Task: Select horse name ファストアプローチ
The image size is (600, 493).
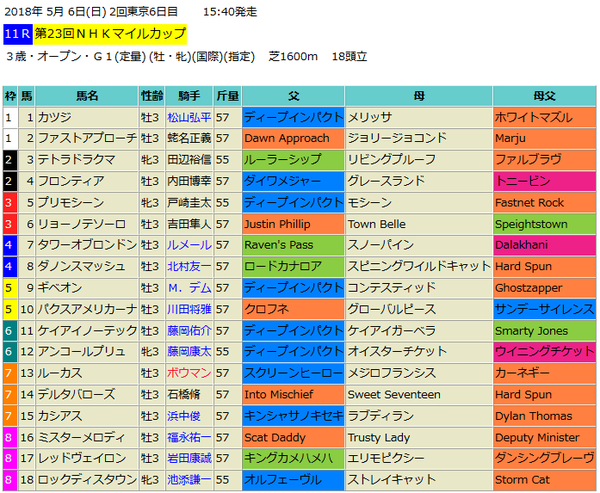Action: click(87, 138)
